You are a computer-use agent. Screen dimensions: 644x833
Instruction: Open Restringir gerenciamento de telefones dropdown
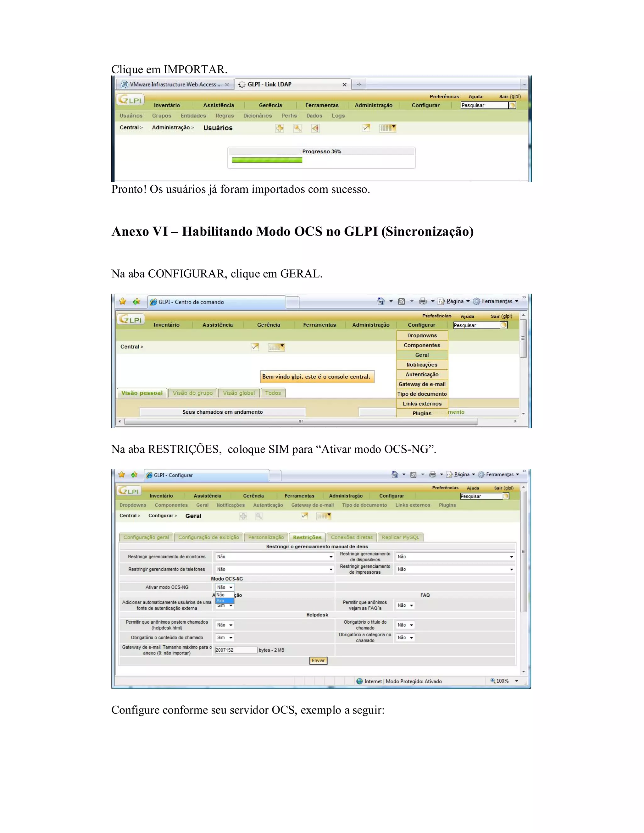274,570
